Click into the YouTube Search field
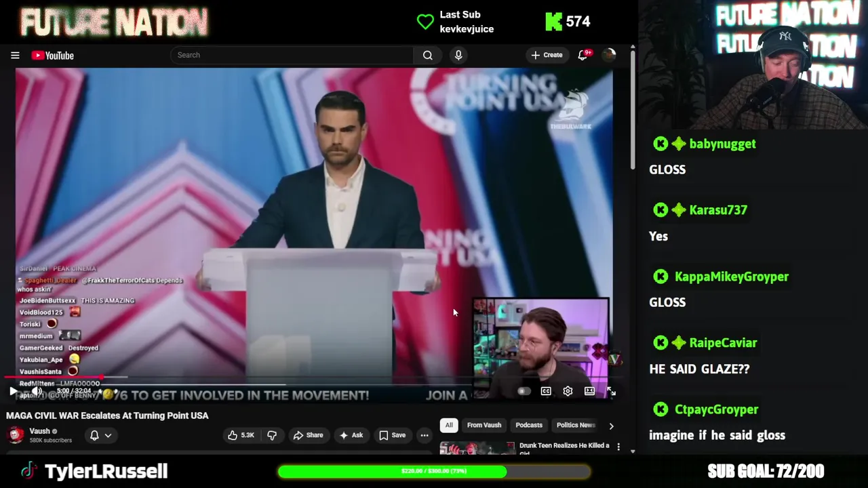The width and height of the screenshot is (868, 488). click(x=292, y=56)
